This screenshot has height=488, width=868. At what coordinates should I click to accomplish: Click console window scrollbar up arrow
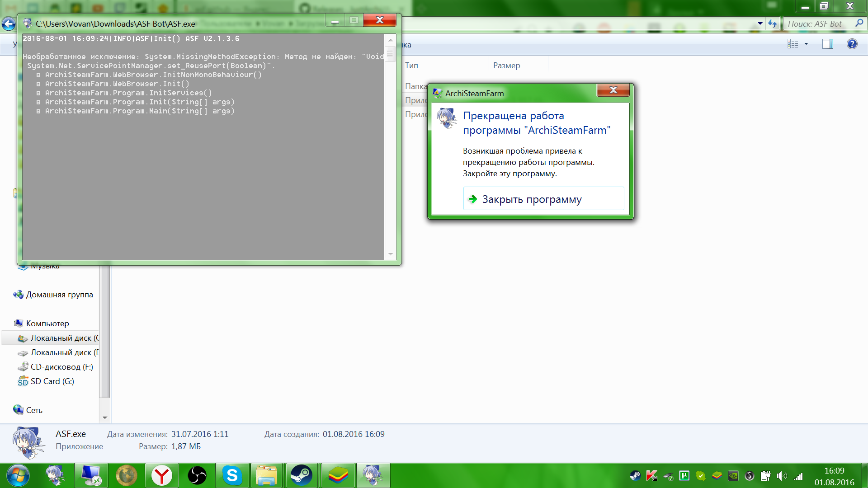click(391, 40)
